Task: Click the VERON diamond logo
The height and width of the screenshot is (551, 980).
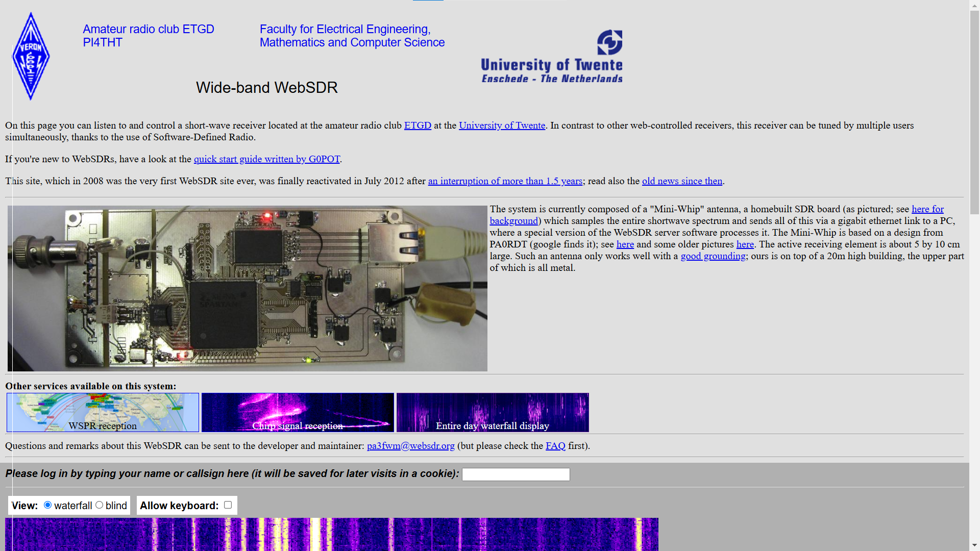Action: [x=31, y=56]
